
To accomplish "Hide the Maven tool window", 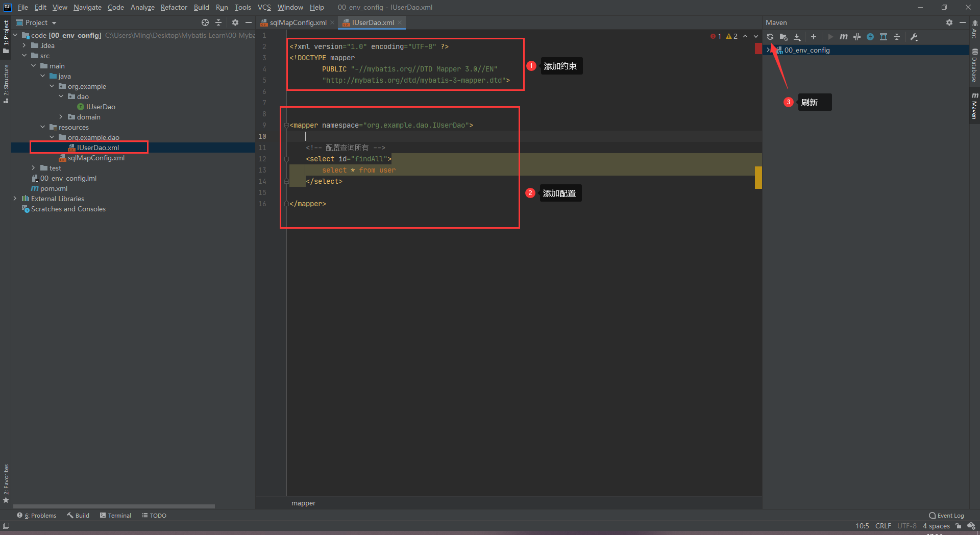I will pos(963,22).
